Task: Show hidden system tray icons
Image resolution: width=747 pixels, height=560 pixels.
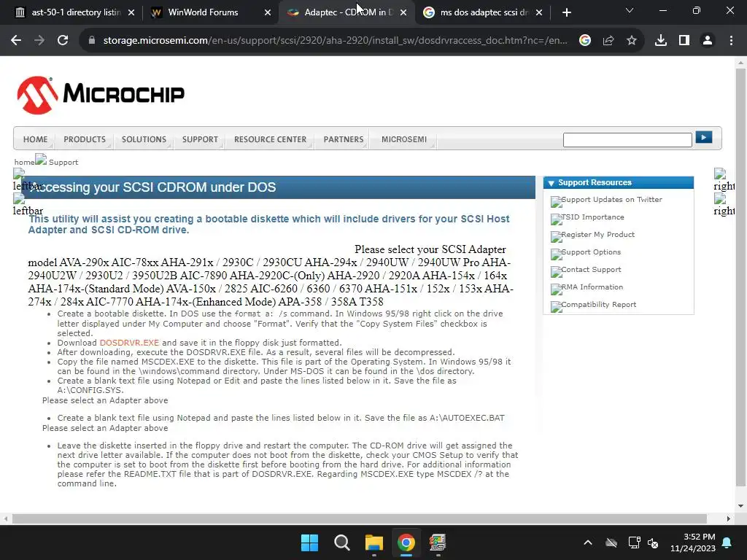Action: [x=588, y=542]
